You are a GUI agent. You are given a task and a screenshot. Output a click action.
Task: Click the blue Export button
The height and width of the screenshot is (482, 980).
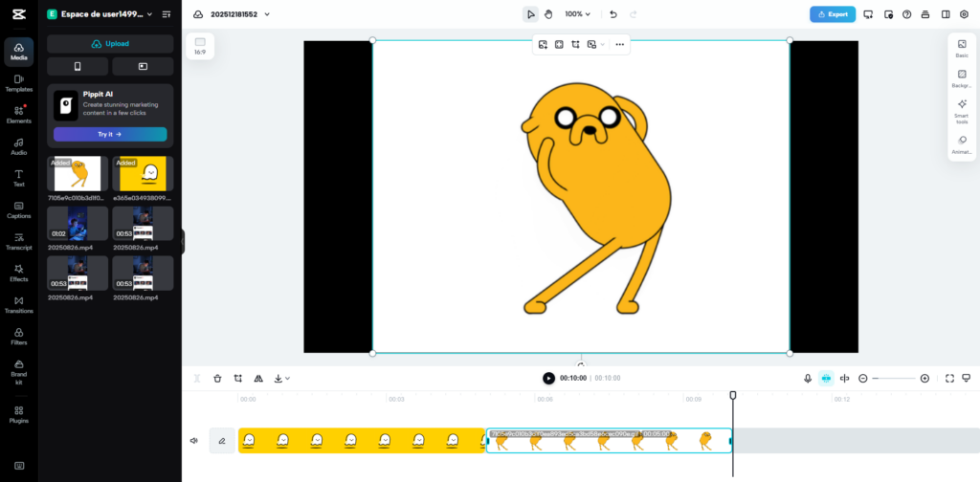click(832, 14)
